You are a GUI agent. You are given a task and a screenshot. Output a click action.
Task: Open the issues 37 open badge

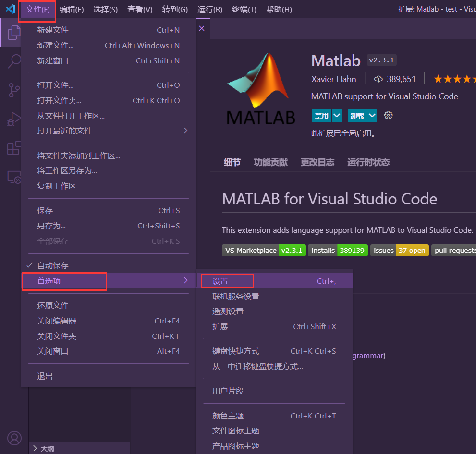[400, 250]
